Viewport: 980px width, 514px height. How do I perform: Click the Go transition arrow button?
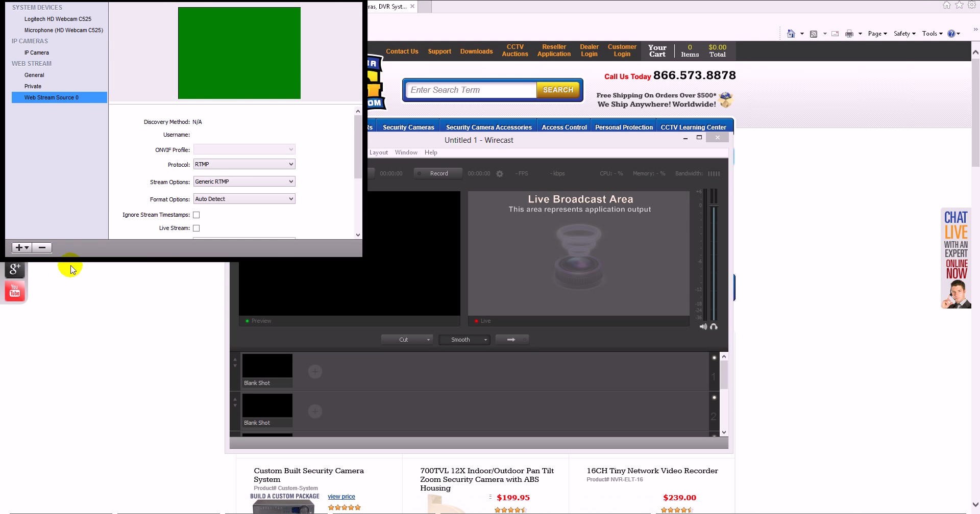click(x=511, y=340)
